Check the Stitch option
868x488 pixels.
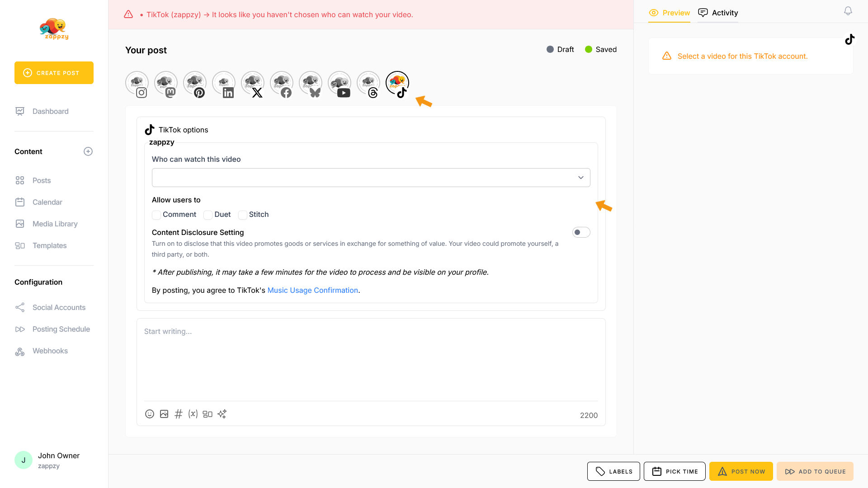click(243, 215)
